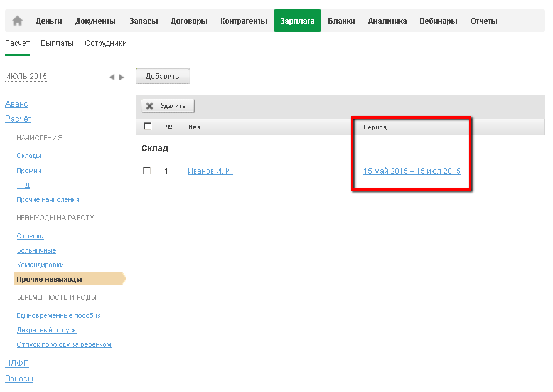Open Декретный отпуск link
This screenshot has width=553, height=392.
coord(46,331)
